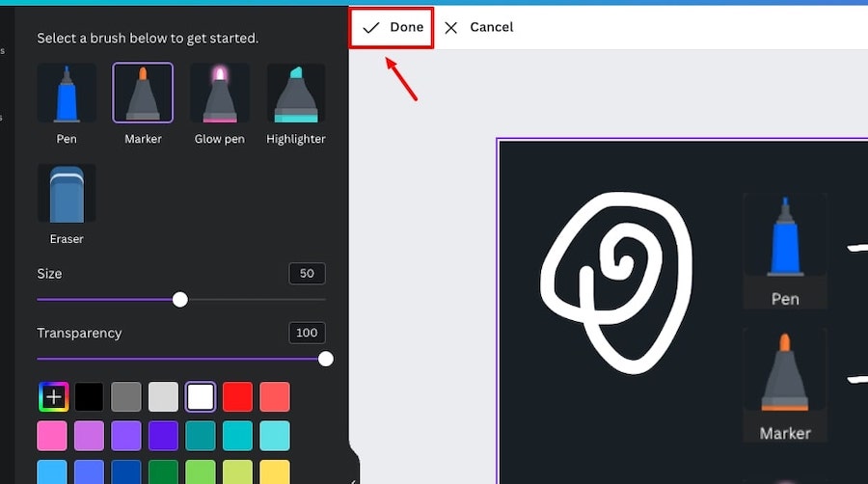Image resolution: width=868 pixels, height=484 pixels.
Task: Pick the dark green color swatch
Action: point(163,471)
